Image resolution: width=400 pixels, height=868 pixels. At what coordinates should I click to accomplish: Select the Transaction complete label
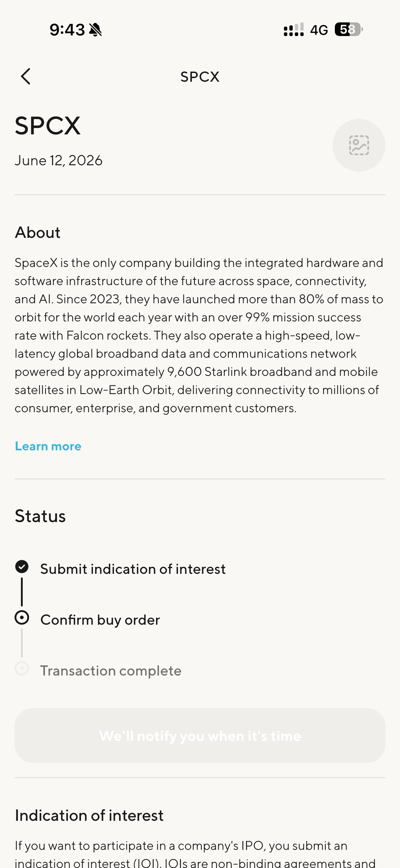[x=111, y=671]
